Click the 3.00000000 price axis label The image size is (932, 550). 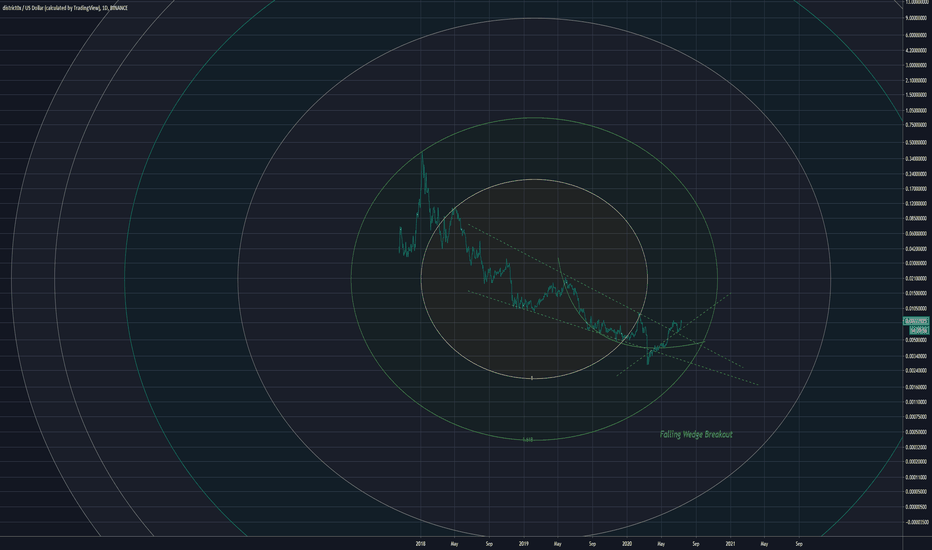click(x=916, y=65)
